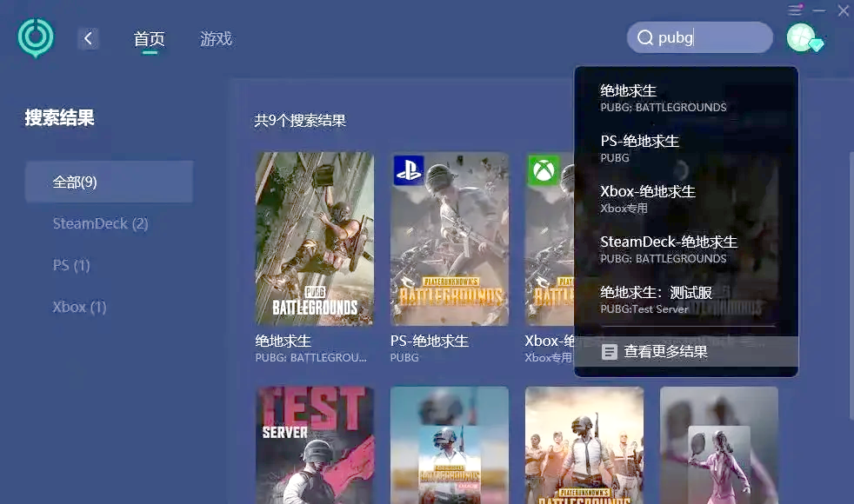This screenshot has height=504, width=854.
Task: Click the Xbox logo on Xbox-绝地求生 cover
Action: pyautogui.click(x=544, y=170)
